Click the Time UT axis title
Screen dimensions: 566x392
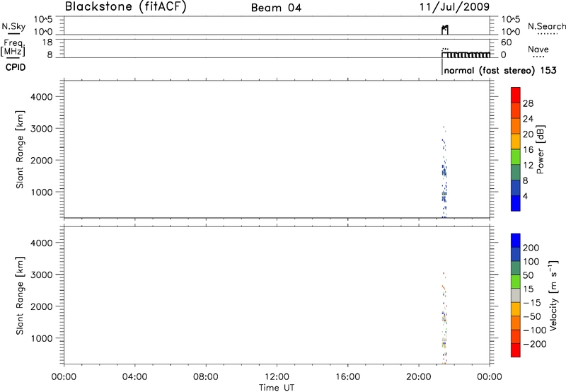tap(277, 388)
